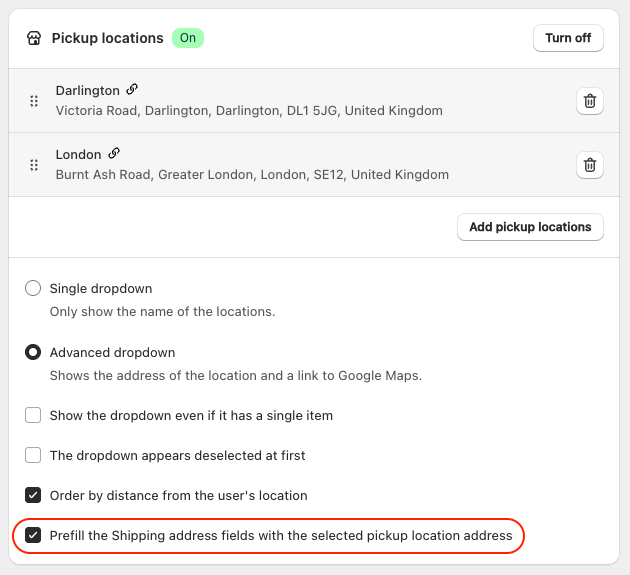Turn off Pickup locations
Image resolution: width=630 pixels, height=575 pixels.
(x=568, y=39)
